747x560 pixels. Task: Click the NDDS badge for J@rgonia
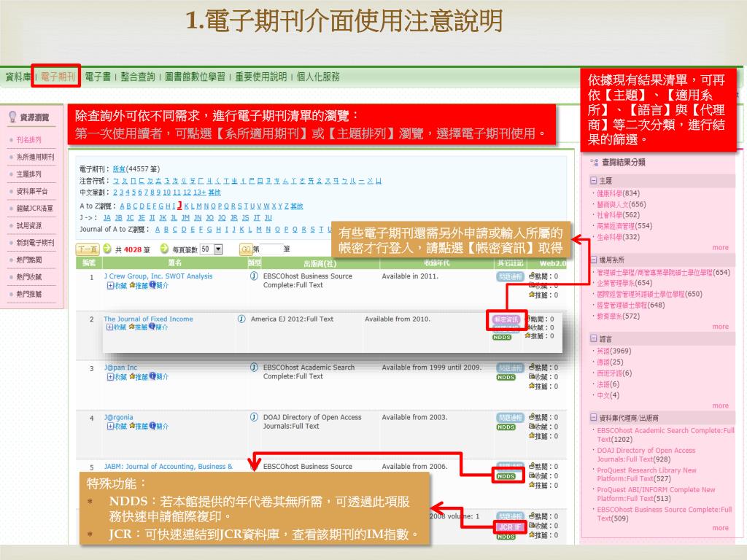pyautogui.click(x=506, y=427)
